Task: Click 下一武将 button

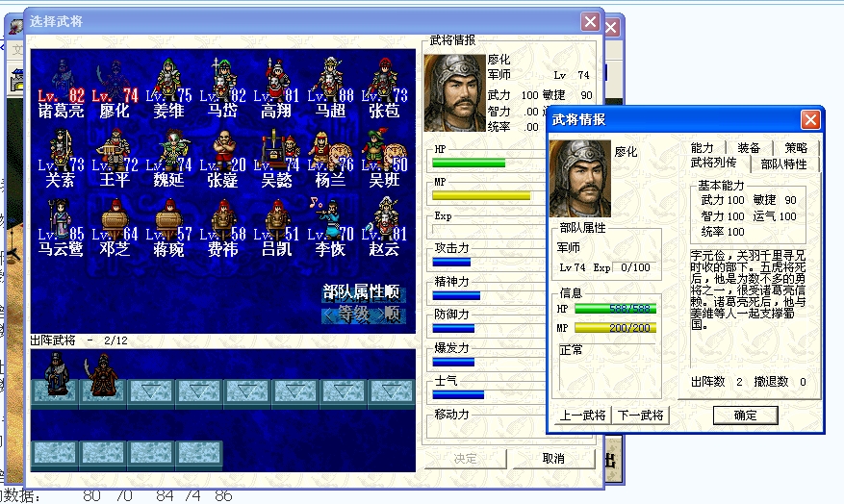Action: click(641, 416)
